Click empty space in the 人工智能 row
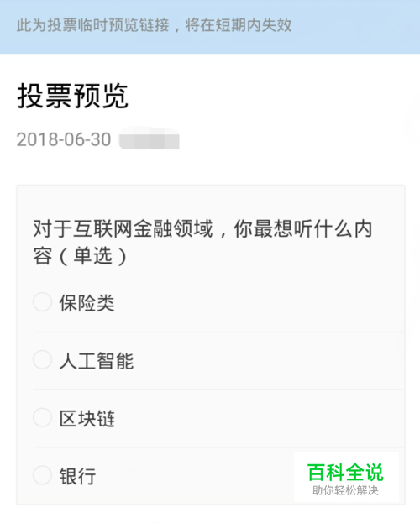The height and width of the screenshot is (523, 420). (x=267, y=361)
